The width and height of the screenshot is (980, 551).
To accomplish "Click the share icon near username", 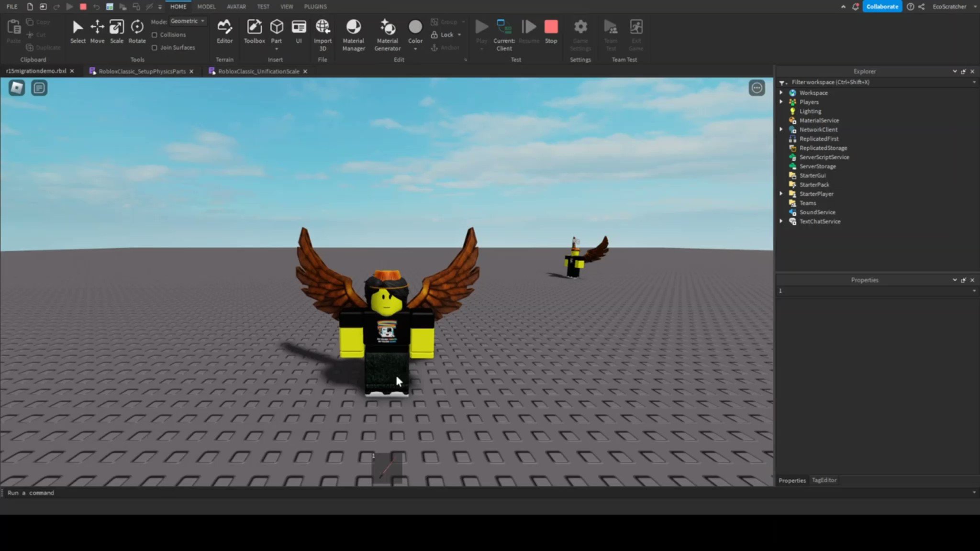I will (x=922, y=7).
